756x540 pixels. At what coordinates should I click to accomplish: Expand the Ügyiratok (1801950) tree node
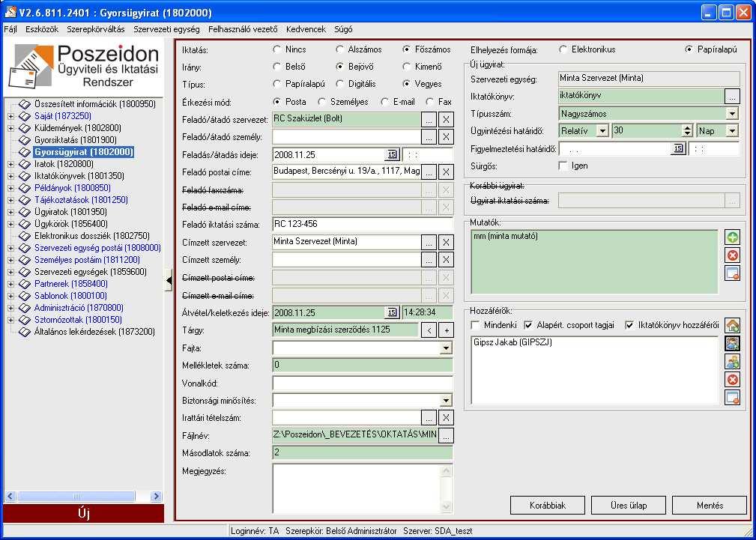point(11,212)
